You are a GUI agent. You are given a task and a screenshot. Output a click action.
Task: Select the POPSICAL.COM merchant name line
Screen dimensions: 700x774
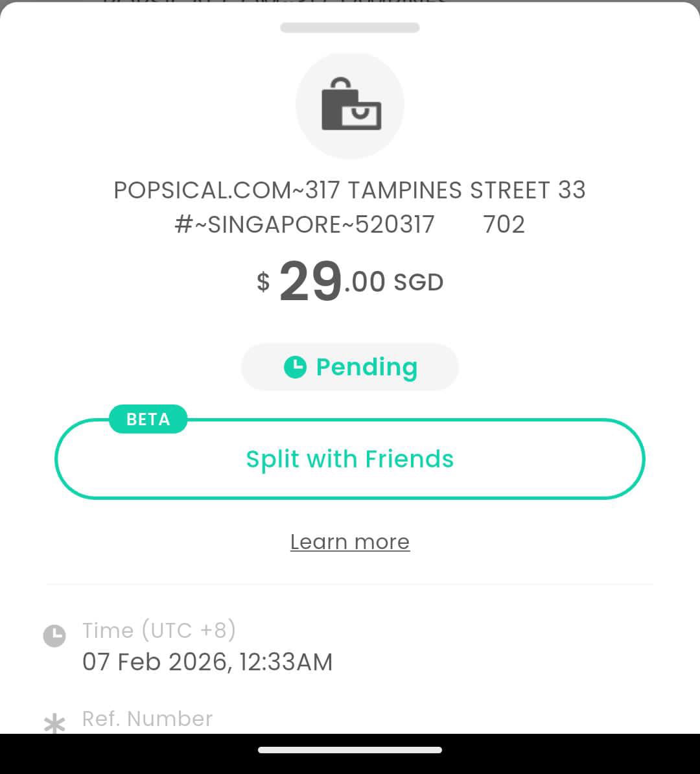tap(350, 190)
